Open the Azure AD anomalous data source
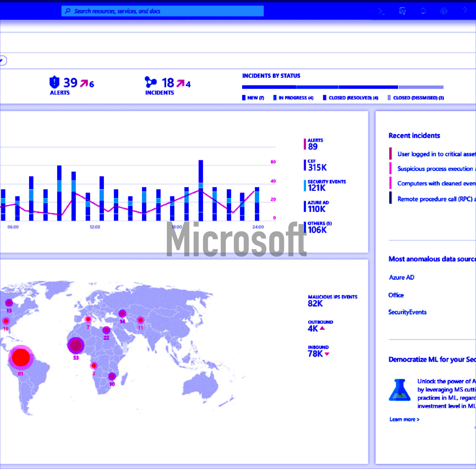 401,277
